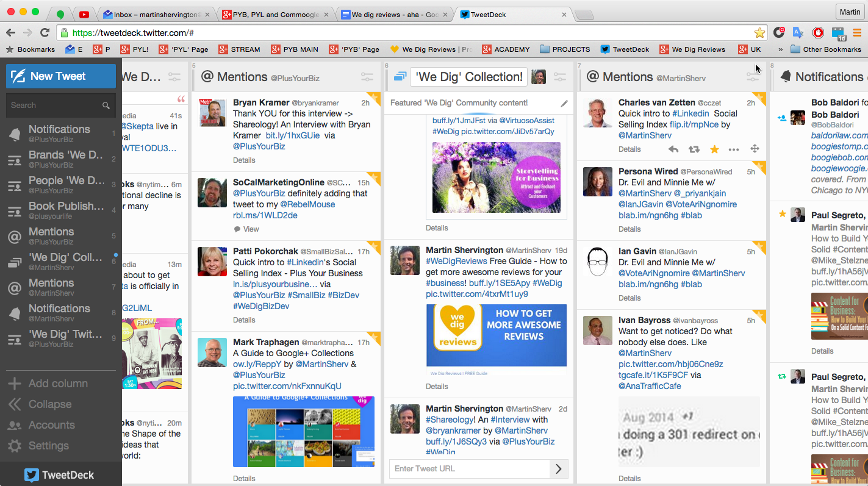View conversation on SoCalMarketingOnline tweet

point(246,229)
